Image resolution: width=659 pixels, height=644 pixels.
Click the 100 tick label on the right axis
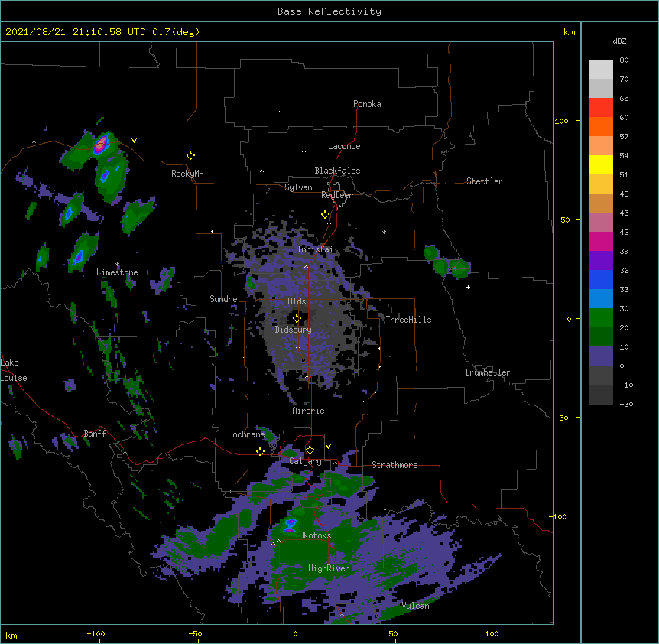[x=561, y=121]
